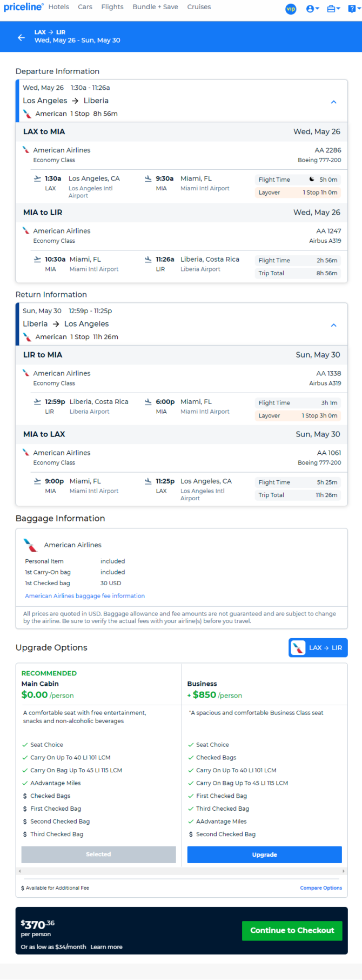The image size is (362, 980).
Task: Click the American Airlines logo in Baggage Information
Action: click(30, 545)
